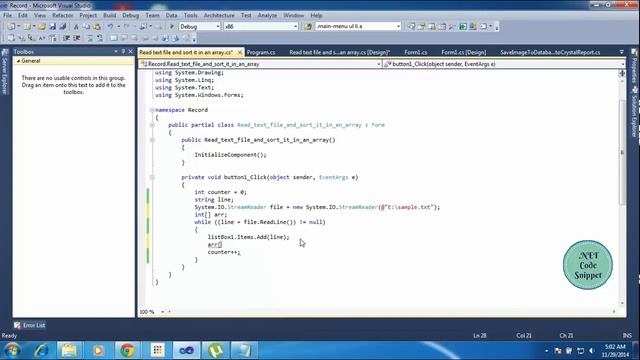This screenshot has height=360, width=640.
Task: Open Google Chrome from taskbar
Action: point(127,351)
